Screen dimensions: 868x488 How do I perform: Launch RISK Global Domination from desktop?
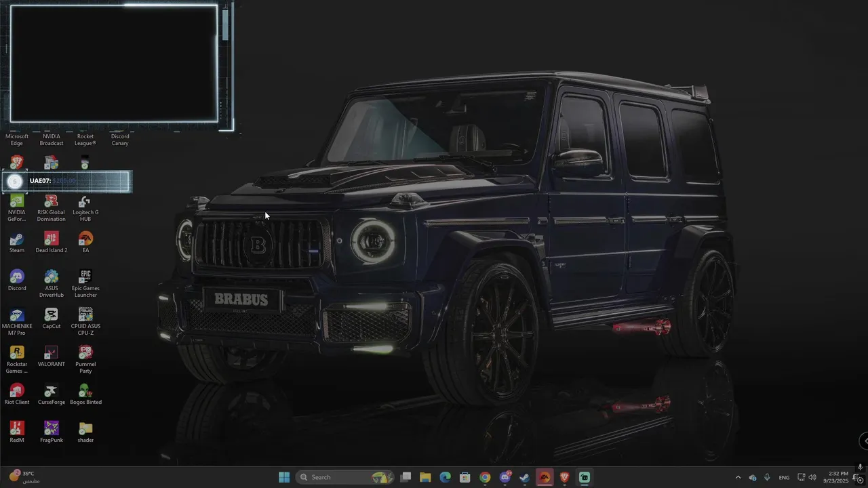pyautogui.click(x=51, y=208)
